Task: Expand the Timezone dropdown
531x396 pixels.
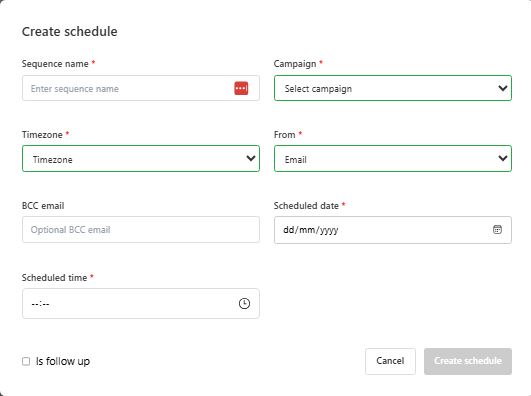Action: pyautogui.click(x=141, y=159)
